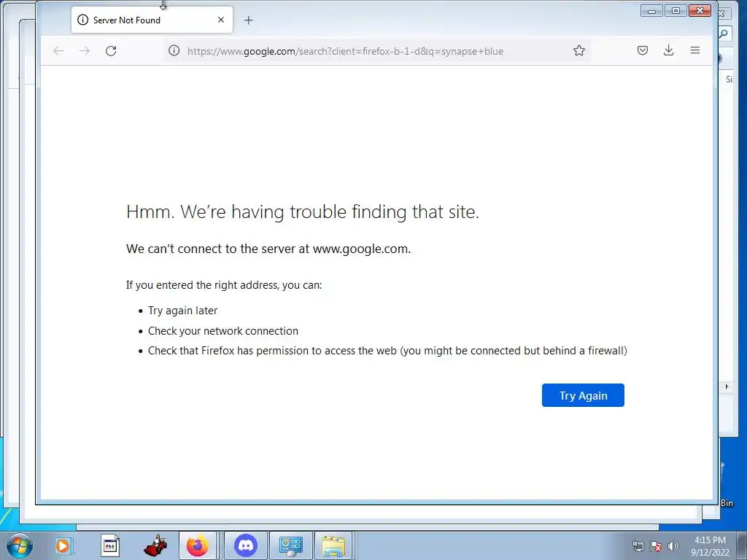The image size is (747, 560).
Task: Switch to Firefox in the taskbar
Action: [198, 545]
